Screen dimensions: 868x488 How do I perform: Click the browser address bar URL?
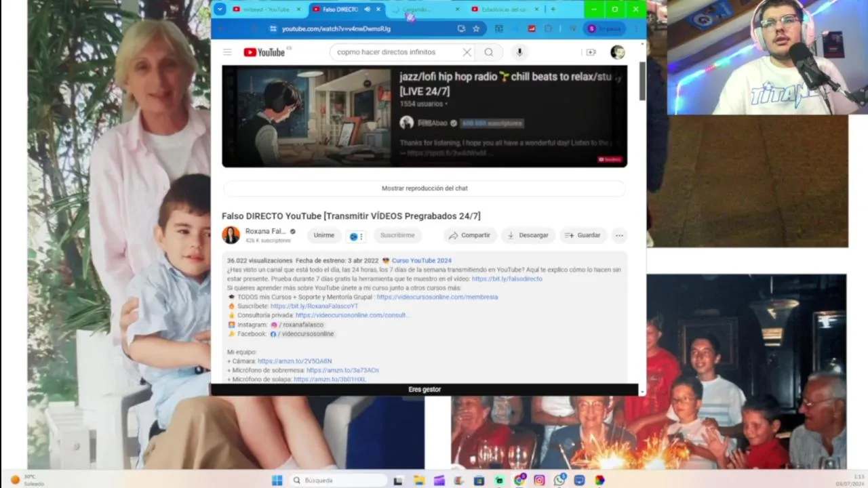336,28
